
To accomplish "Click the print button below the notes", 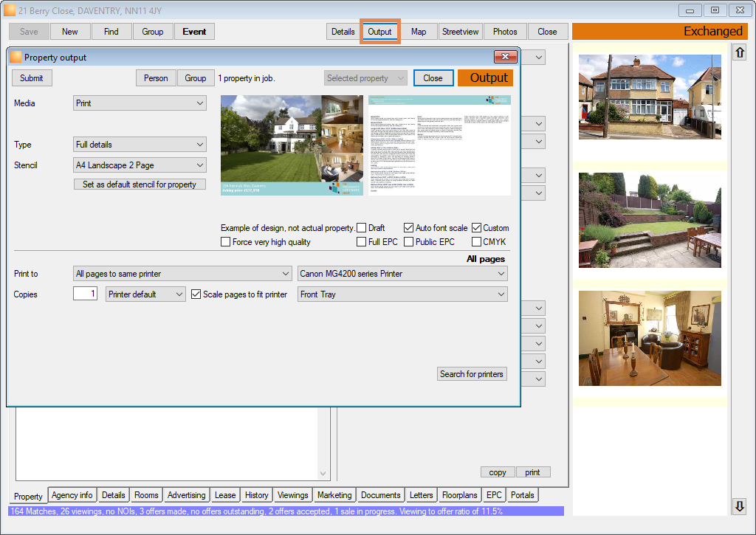I will click(x=533, y=472).
